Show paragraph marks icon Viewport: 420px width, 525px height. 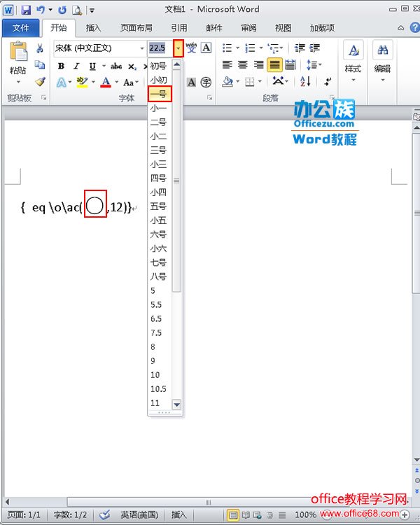coord(328,81)
